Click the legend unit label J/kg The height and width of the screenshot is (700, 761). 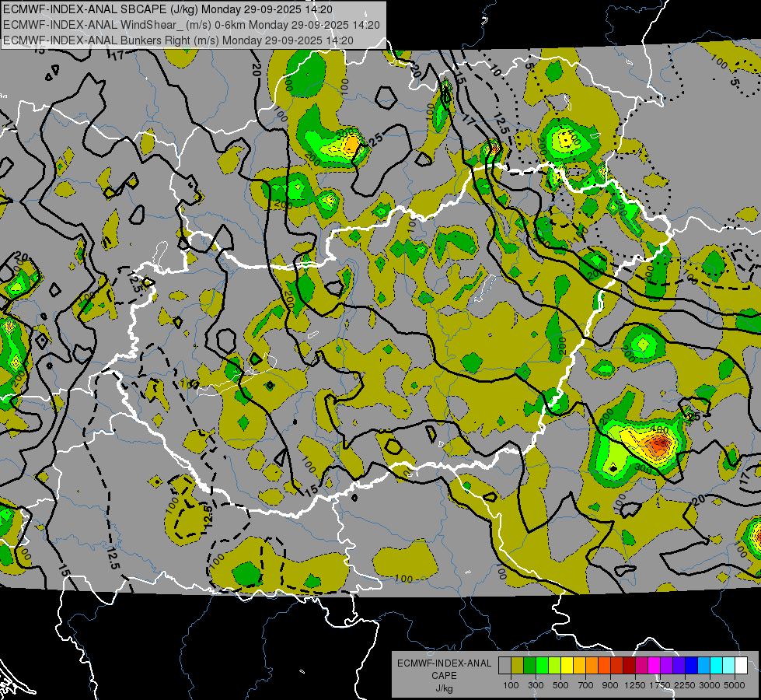coord(444,688)
